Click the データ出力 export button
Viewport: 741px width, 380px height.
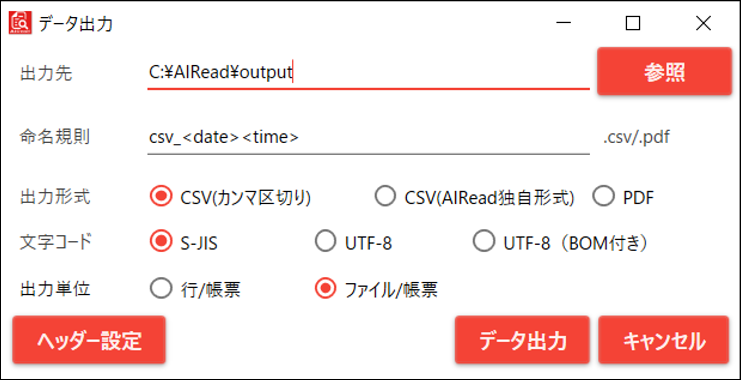pos(522,340)
